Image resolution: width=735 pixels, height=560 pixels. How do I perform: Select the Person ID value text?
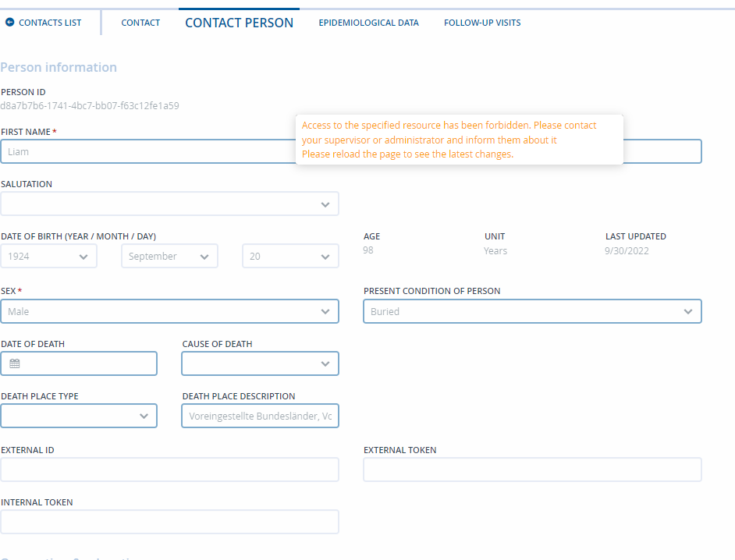(90, 106)
